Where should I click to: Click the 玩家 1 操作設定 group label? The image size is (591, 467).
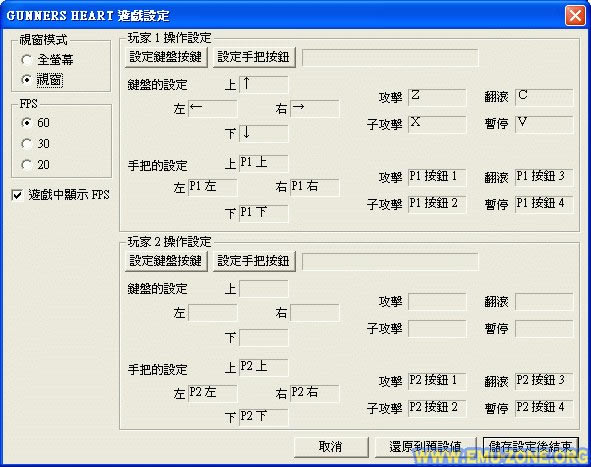169,38
